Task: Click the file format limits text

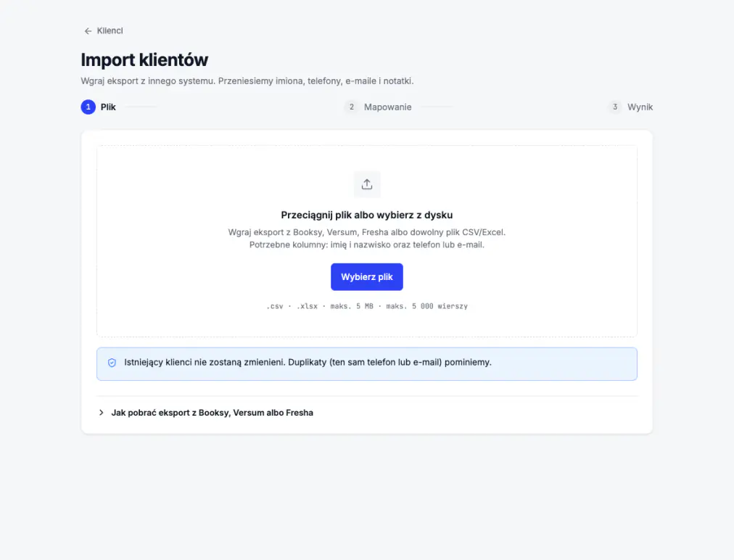Action: coord(367,306)
